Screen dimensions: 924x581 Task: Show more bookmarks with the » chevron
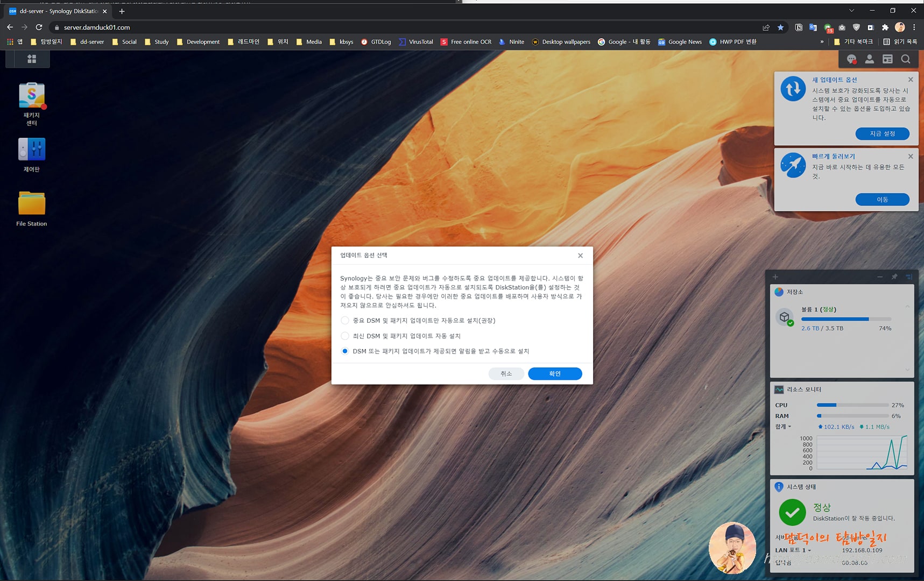(x=822, y=42)
